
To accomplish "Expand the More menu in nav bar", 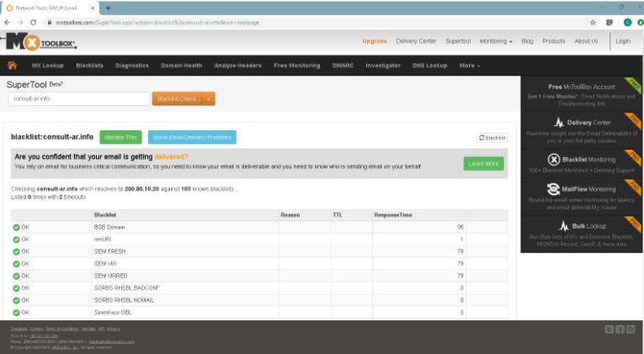I will click(x=470, y=66).
